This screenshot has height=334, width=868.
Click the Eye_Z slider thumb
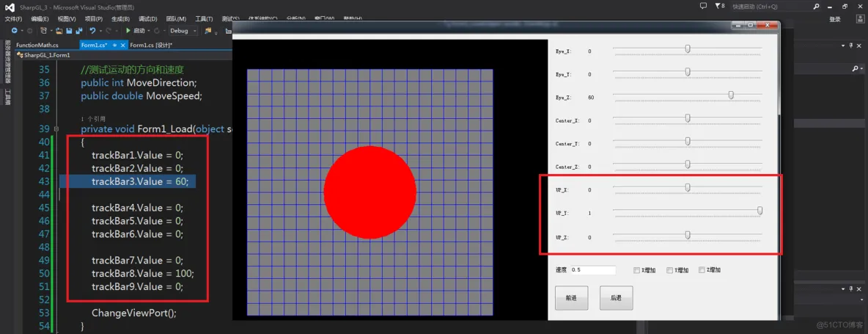731,95
